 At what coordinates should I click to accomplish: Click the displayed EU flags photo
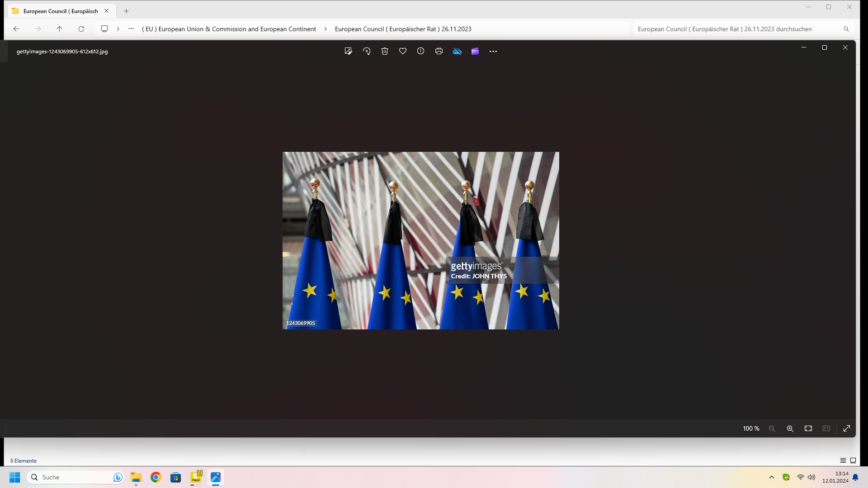[x=421, y=240]
